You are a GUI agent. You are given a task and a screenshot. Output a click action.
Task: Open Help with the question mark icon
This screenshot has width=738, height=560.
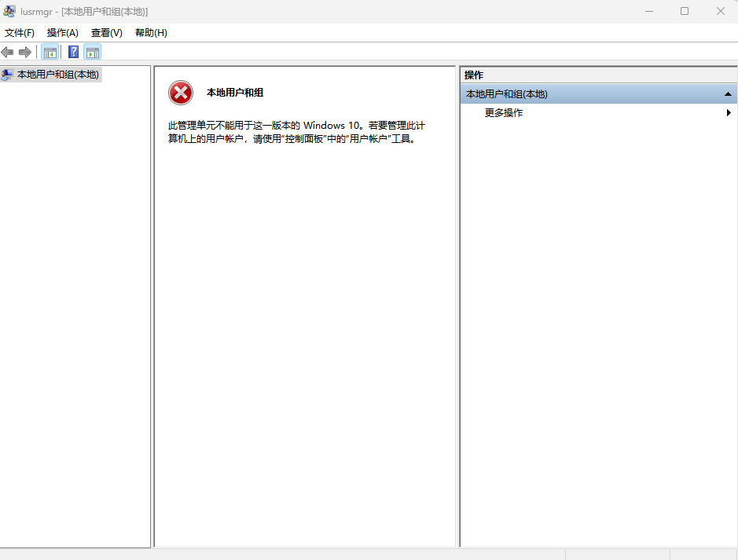pyautogui.click(x=73, y=52)
